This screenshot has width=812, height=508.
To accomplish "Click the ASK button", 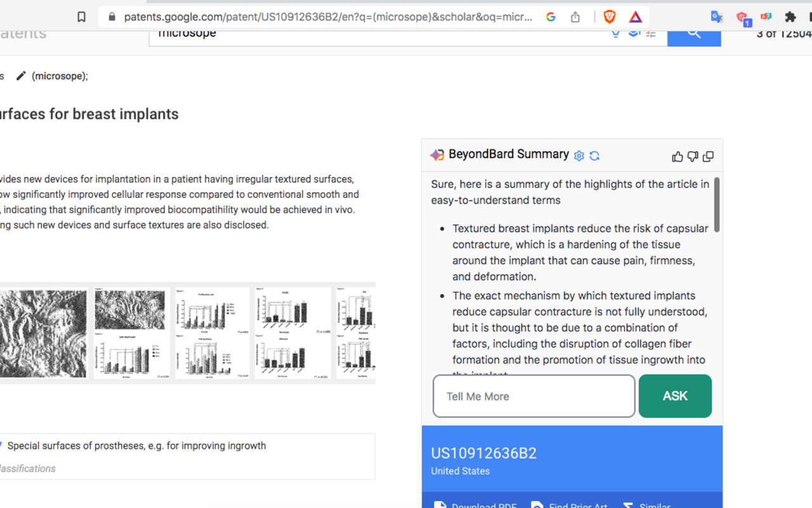I will 675,396.
